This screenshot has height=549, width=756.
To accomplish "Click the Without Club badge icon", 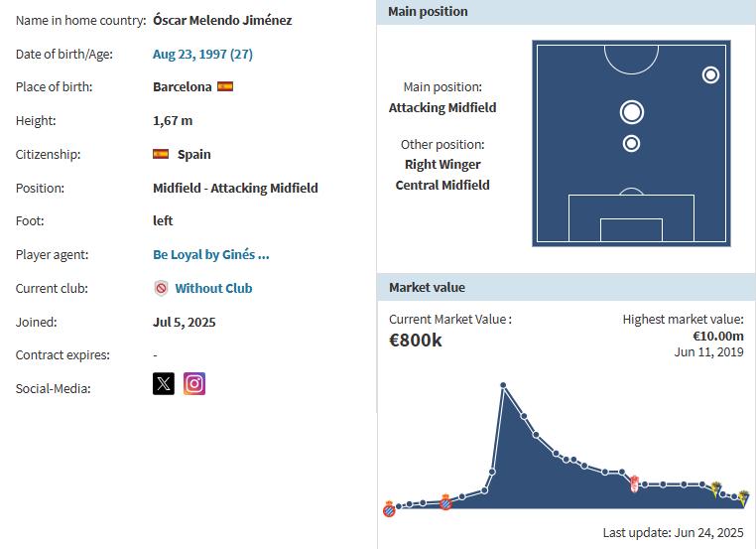I will [x=161, y=288].
